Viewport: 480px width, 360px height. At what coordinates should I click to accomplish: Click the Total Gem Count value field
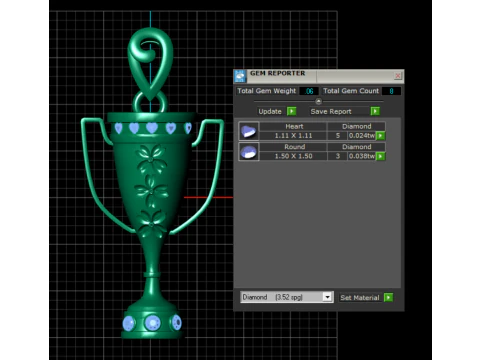(x=391, y=91)
